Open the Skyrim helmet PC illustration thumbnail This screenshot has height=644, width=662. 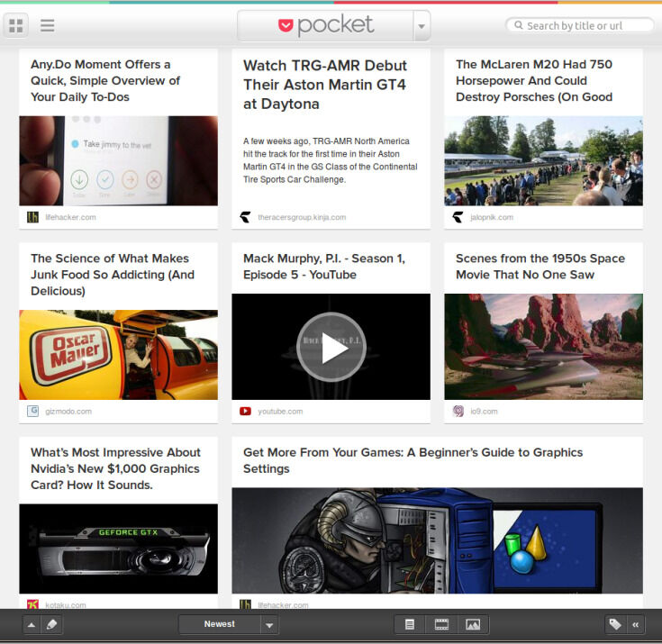[x=438, y=540]
